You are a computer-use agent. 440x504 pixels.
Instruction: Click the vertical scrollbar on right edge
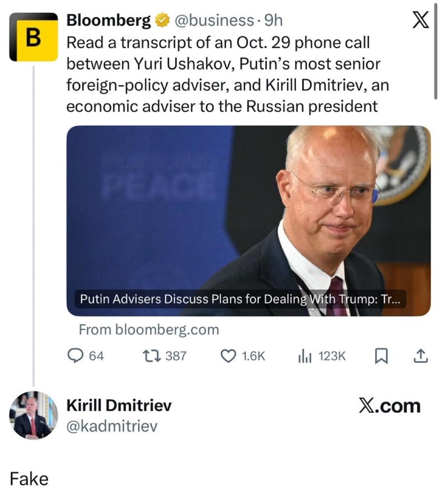tap(435, 51)
